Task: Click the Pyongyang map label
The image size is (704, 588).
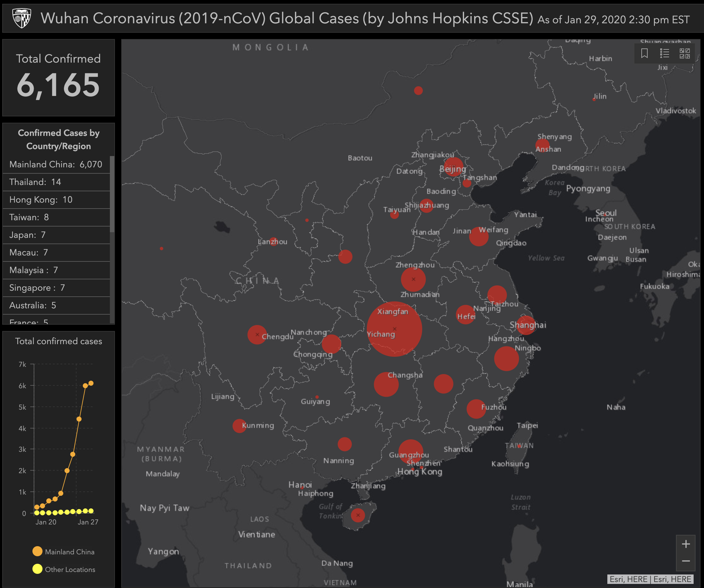Action: pyautogui.click(x=588, y=189)
